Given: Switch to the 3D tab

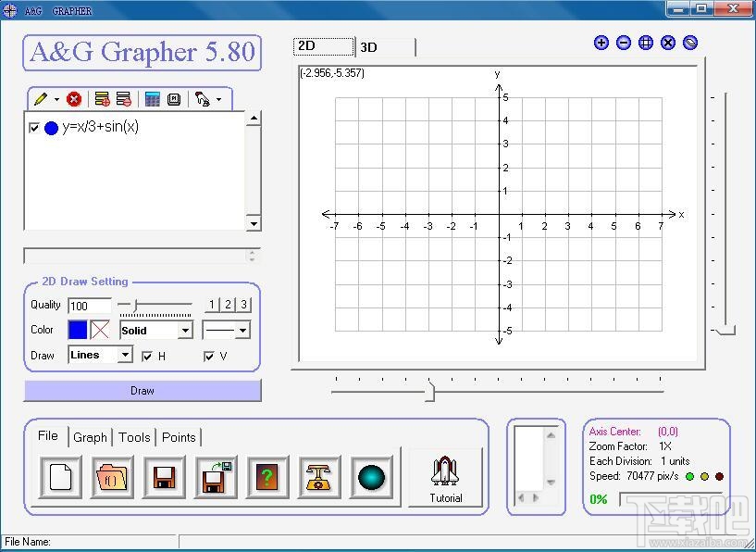Looking at the screenshot, I should click(386, 47).
